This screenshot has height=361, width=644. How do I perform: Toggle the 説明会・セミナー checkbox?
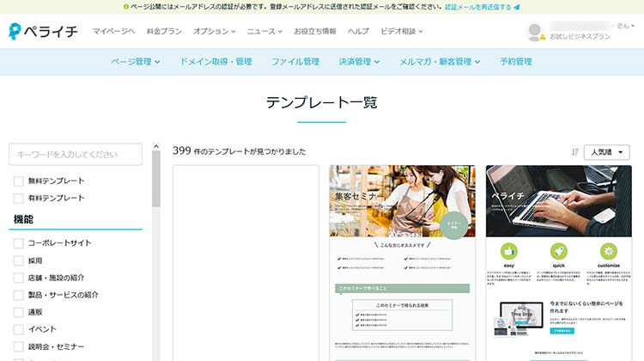(19, 347)
